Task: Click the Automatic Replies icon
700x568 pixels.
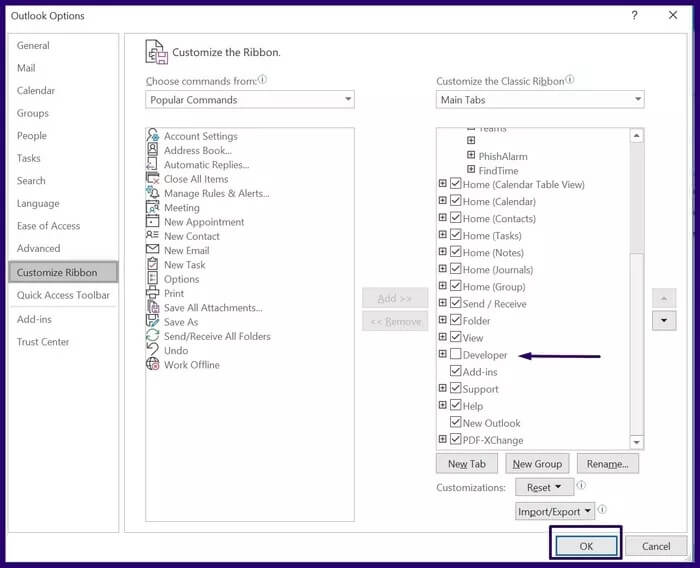Action: [152, 164]
